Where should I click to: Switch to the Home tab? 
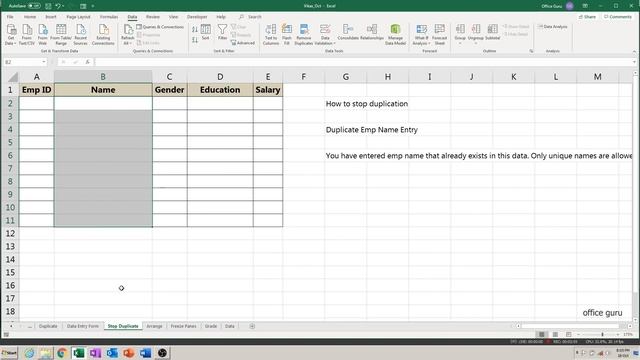30,17
